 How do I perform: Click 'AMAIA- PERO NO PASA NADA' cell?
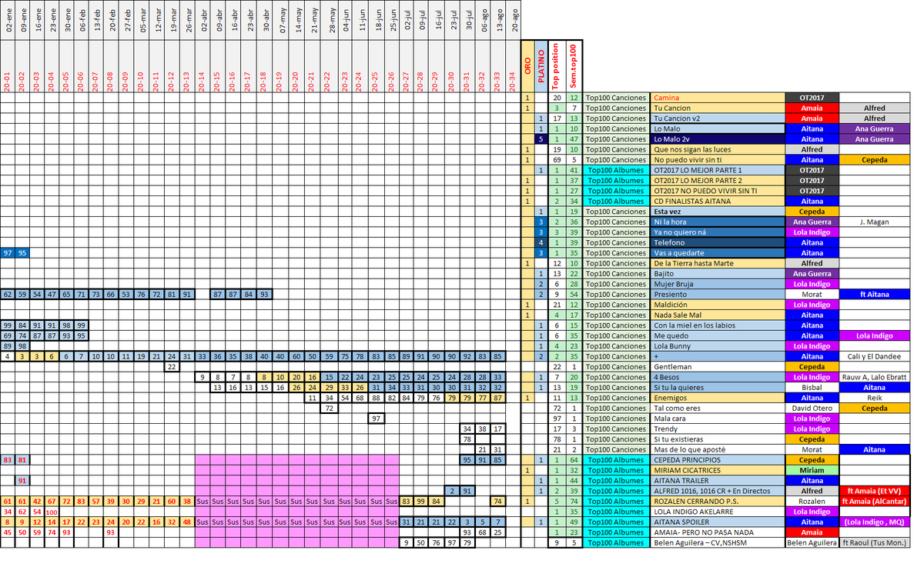coord(717,532)
